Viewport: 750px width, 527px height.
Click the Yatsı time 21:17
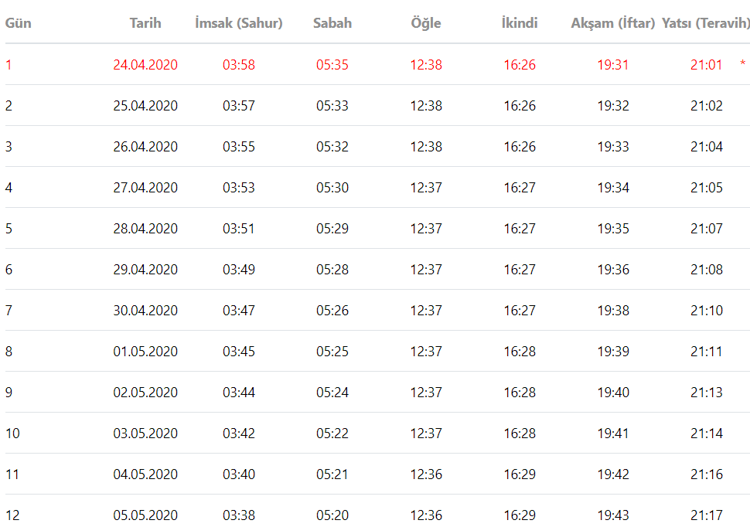(706, 515)
